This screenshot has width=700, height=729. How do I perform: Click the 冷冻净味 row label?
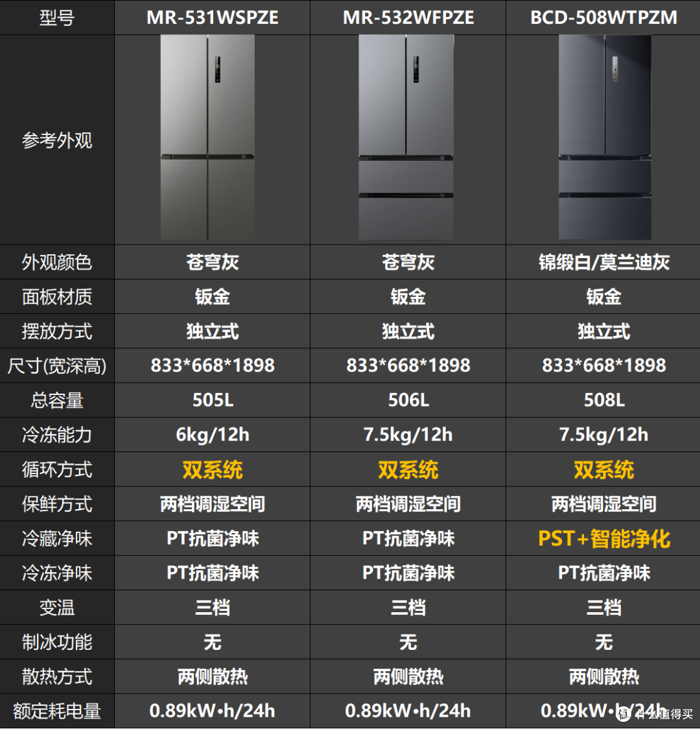click(x=57, y=573)
